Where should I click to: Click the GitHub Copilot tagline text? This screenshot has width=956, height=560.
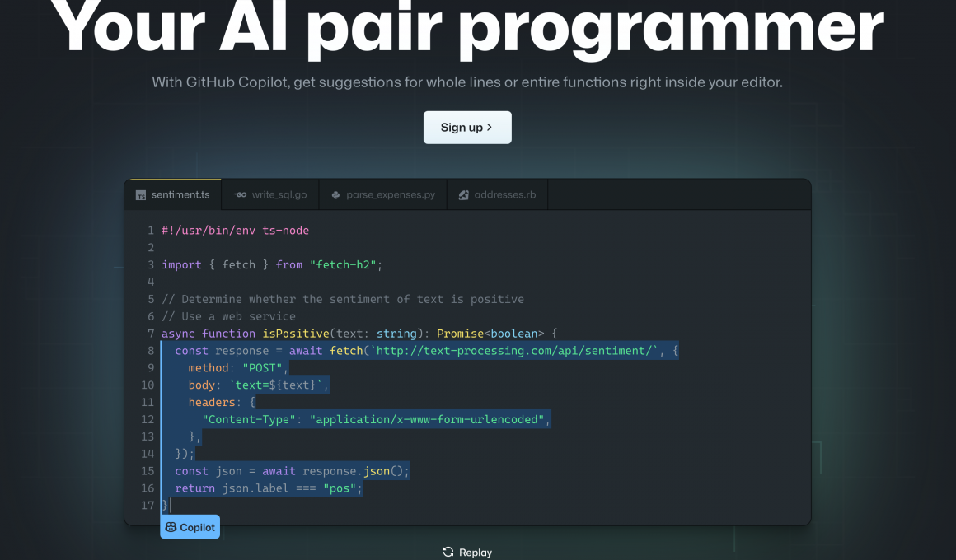[467, 82]
